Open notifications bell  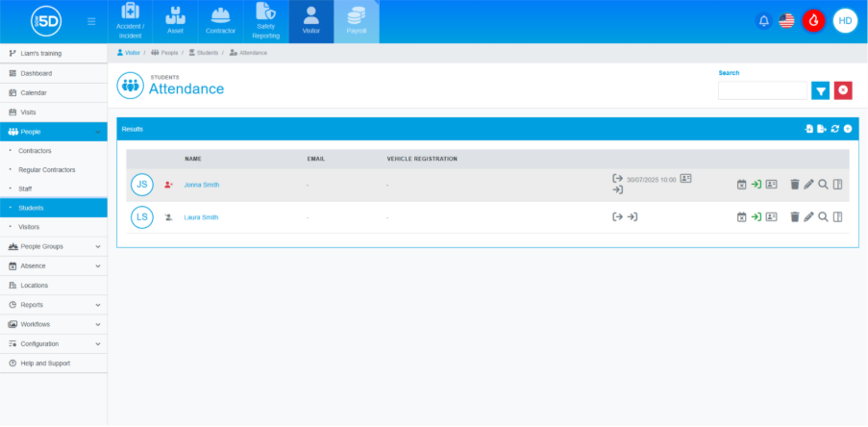coord(764,21)
